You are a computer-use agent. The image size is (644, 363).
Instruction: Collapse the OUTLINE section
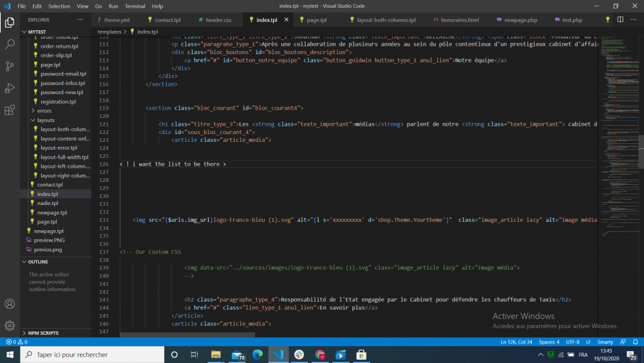click(38, 262)
